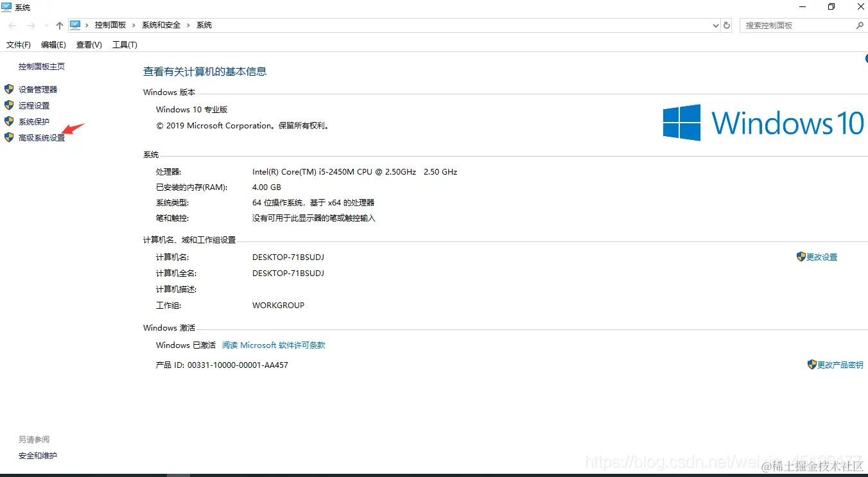Open the 编辑(E) menu
The width and height of the screenshot is (868, 477).
tap(53, 45)
